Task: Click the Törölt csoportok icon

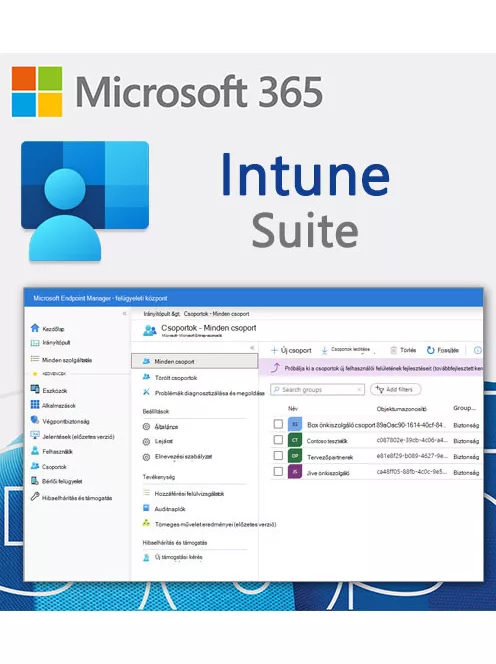Action: click(146, 376)
